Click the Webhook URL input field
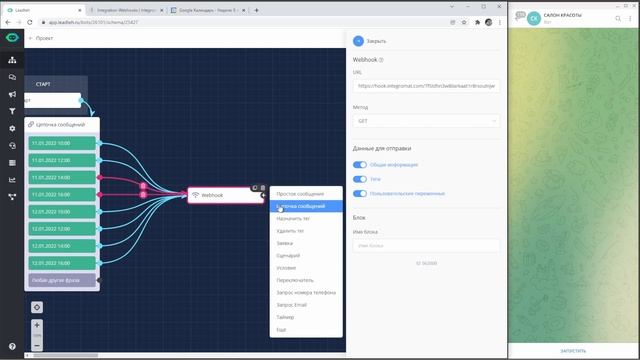The image size is (640, 360). coord(426,86)
